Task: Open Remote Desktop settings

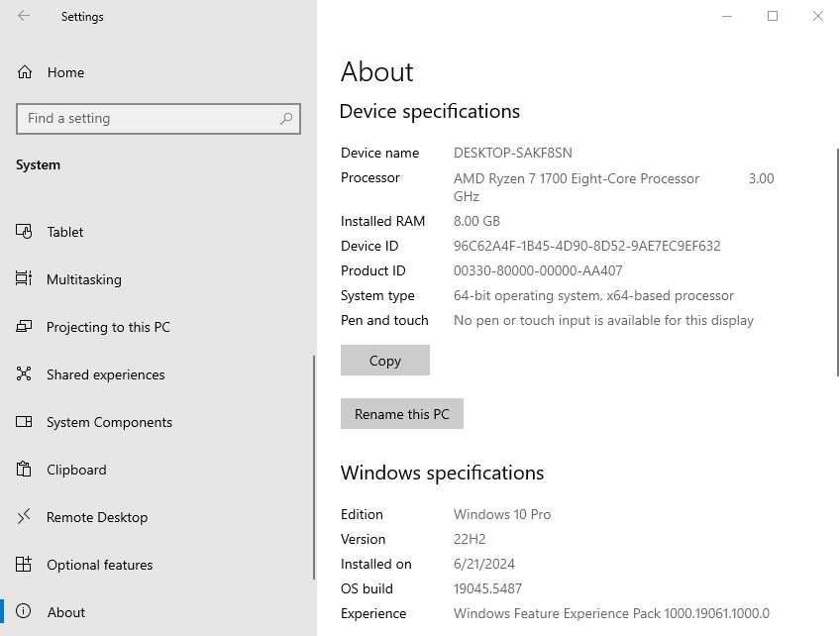Action: tap(96, 517)
